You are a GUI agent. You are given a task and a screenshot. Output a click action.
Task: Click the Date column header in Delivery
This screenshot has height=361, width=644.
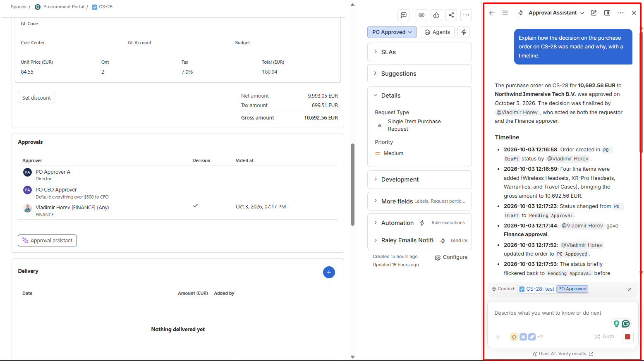click(27, 293)
